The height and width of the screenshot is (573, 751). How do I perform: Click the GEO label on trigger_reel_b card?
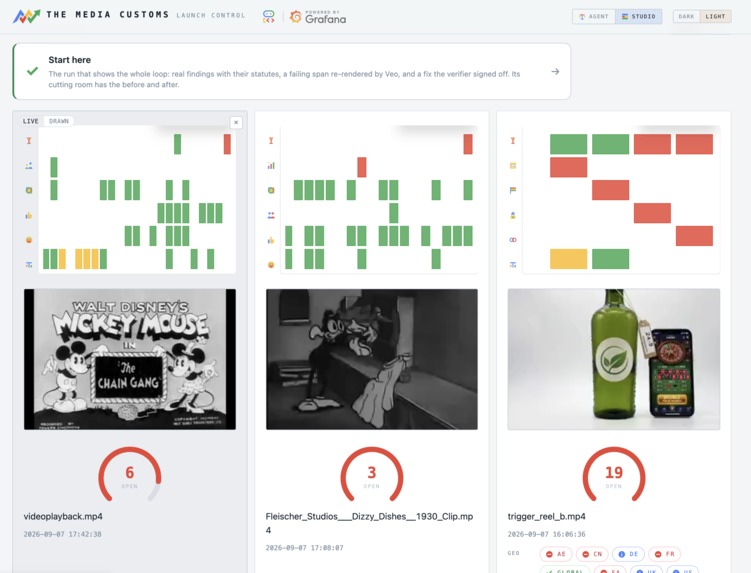coord(513,553)
